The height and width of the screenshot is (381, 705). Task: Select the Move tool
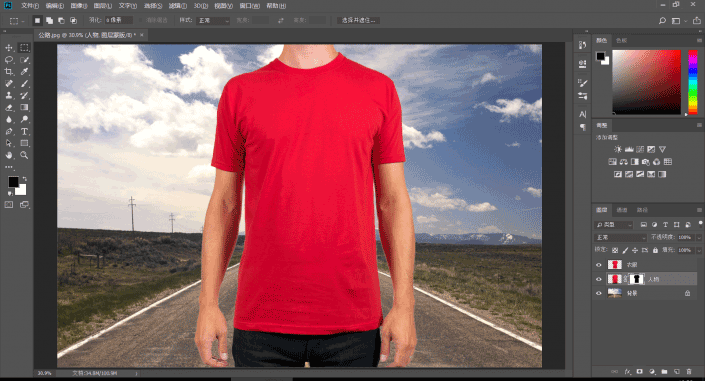click(x=9, y=48)
